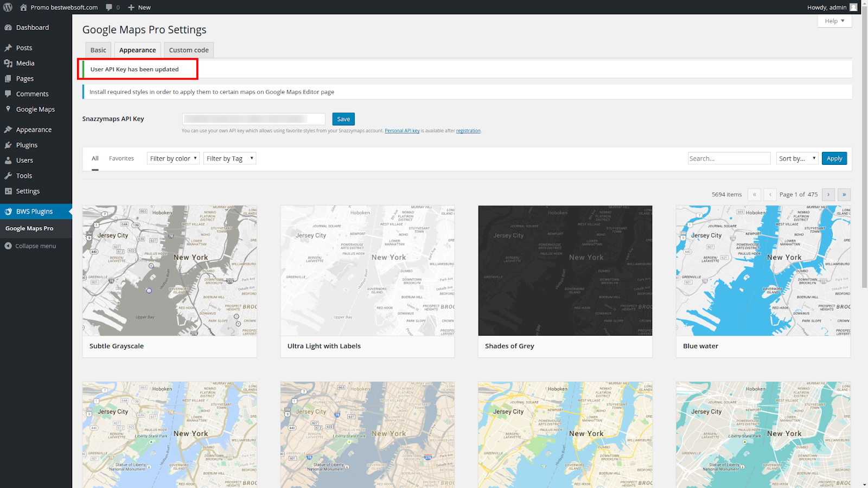
Task: Focus the Search styles field
Action: 729,158
